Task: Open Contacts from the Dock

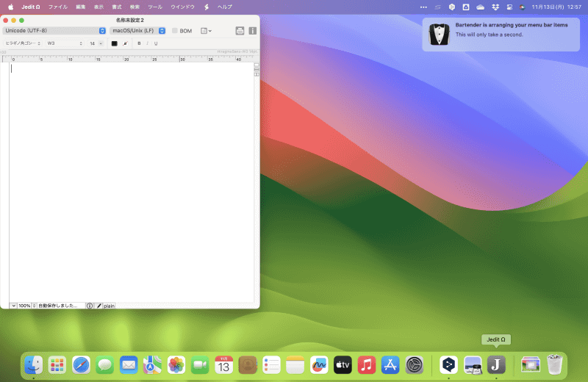Action: click(248, 365)
